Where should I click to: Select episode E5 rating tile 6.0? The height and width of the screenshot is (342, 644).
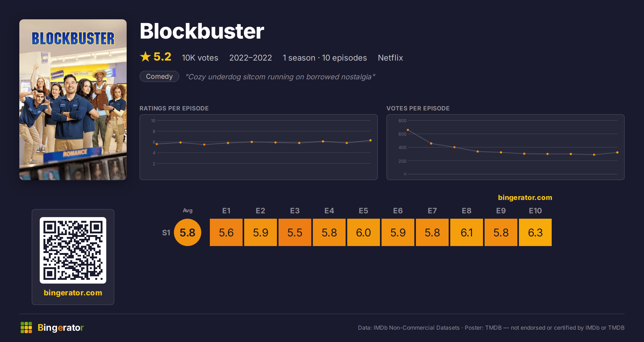364,232
